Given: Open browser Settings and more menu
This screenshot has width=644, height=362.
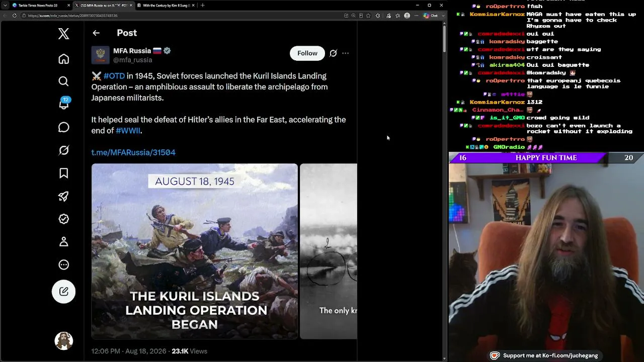Looking at the screenshot, I should coord(416,16).
